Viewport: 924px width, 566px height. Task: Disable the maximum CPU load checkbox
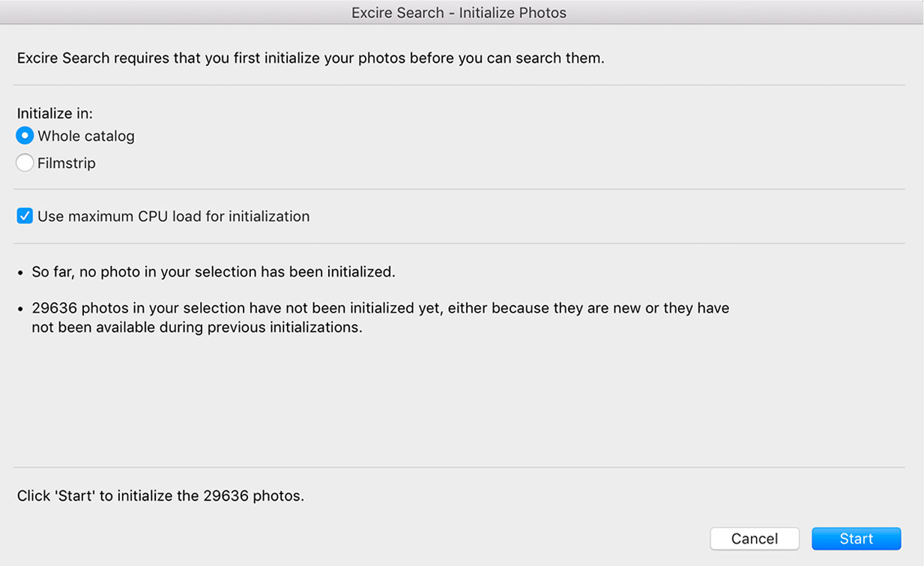pos(25,217)
